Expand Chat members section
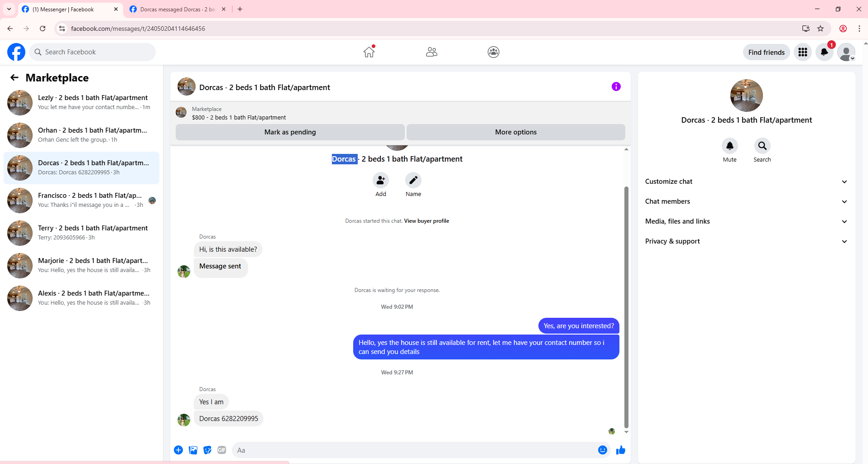The image size is (868, 464). [746, 201]
